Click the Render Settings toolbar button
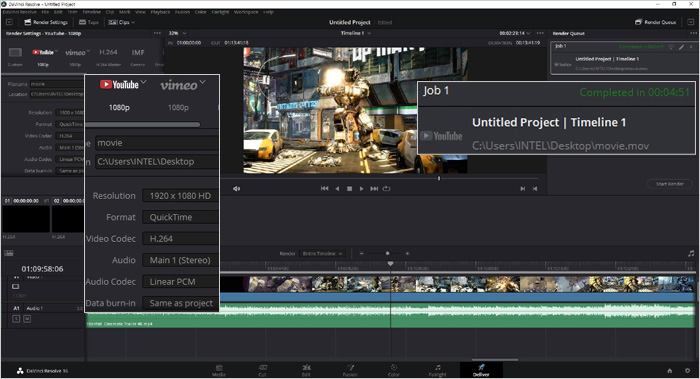The width and height of the screenshot is (700, 379). pos(46,22)
